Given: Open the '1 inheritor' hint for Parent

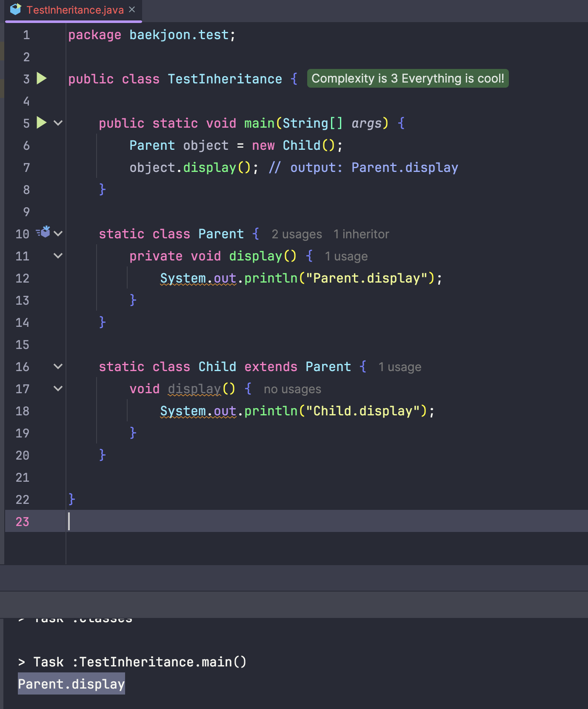Looking at the screenshot, I should tap(361, 234).
